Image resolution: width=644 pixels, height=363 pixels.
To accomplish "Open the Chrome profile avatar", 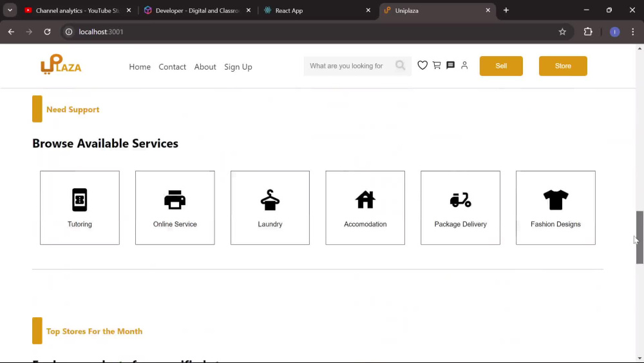I will pyautogui.click(x=615, y=32).
